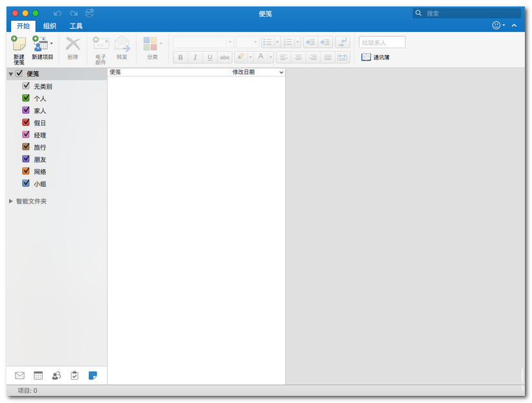Screen dimensions: 532x403
Task: Click the 新建项目 icon
Action: click(x=40, y=44)
